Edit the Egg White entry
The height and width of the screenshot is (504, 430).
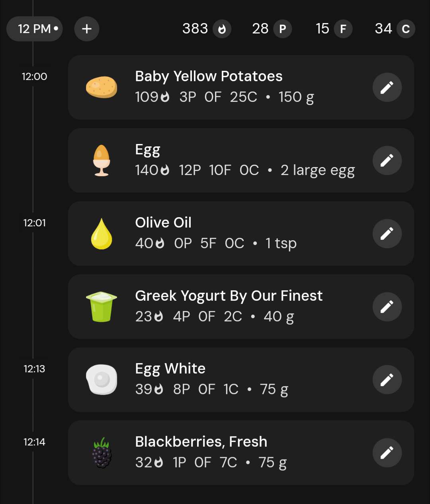coord(387,379)
